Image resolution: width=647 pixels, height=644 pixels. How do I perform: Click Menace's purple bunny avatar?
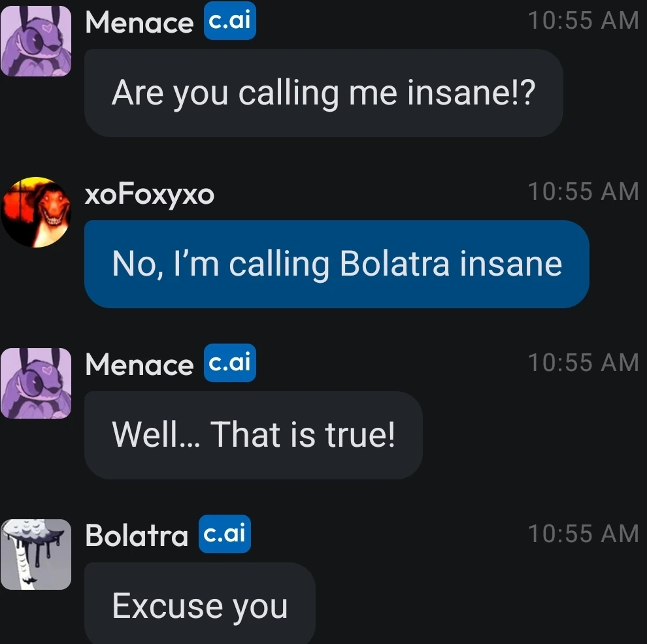coord(36,39)
